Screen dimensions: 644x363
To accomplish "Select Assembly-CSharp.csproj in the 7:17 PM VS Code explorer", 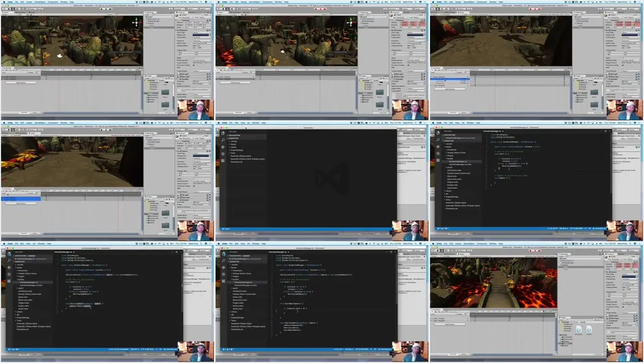I will pyautogui.click(x=241, y=156).
